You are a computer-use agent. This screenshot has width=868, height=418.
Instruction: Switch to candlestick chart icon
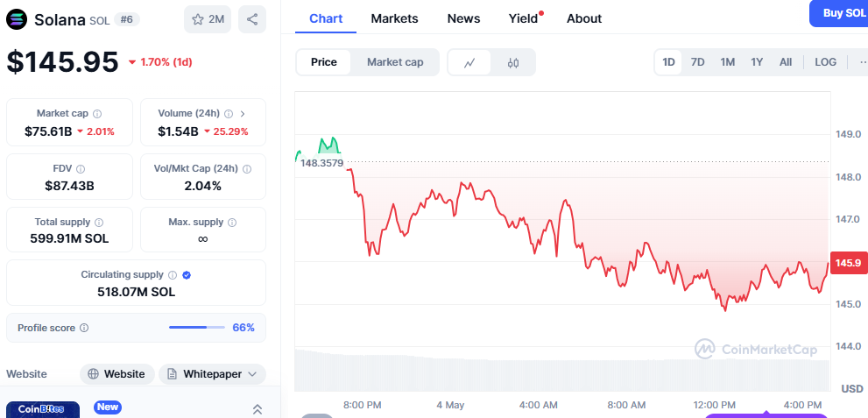(513, 62)
